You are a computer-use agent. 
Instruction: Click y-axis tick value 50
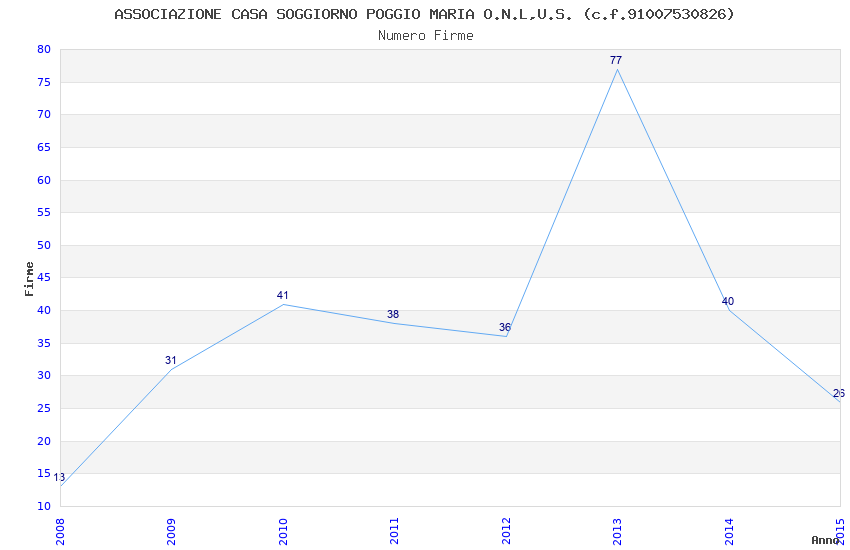pos(44,245)
